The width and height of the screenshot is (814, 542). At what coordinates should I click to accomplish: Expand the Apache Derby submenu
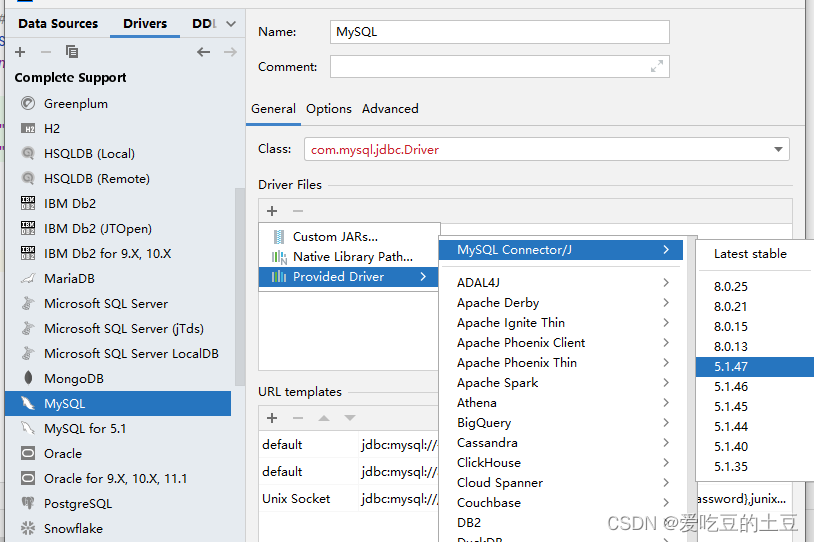(666, 302)
